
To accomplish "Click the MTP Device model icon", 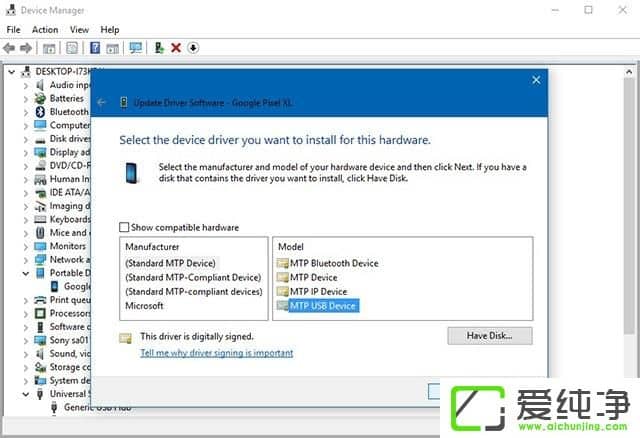I will click(282, 278).
